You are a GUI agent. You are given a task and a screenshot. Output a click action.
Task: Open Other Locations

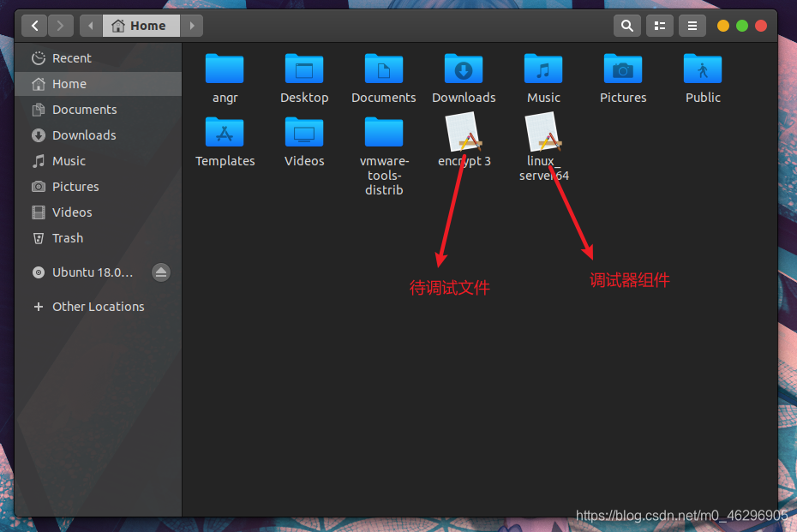(97, 306)
